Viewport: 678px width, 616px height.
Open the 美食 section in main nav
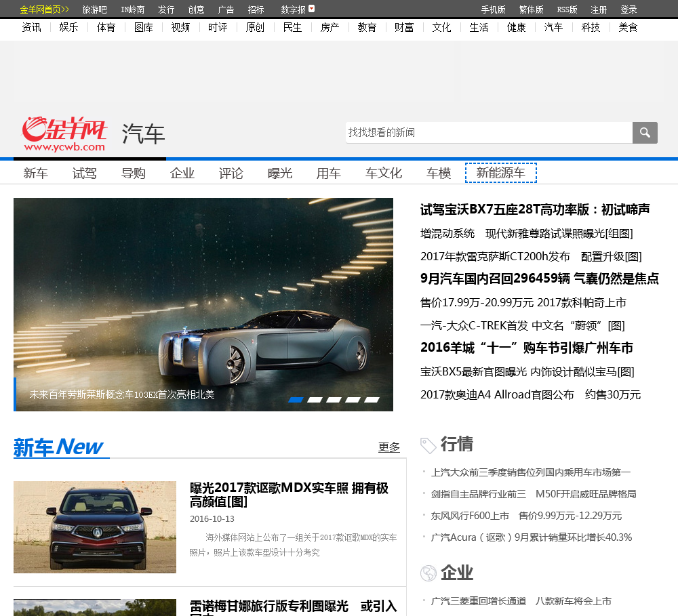point(628,27)
